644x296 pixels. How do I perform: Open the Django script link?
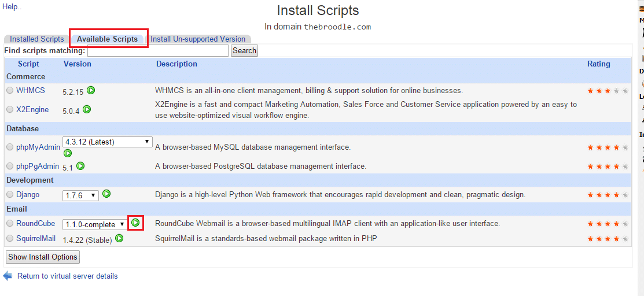28,194
